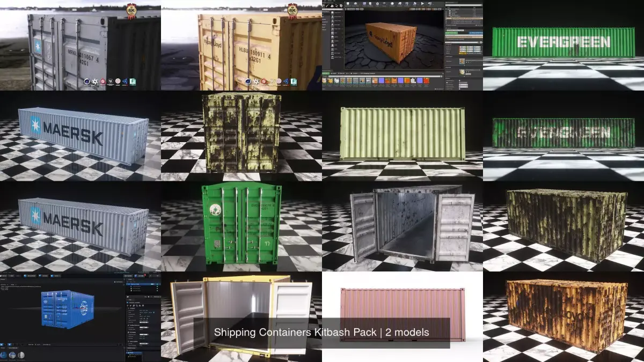Click the caption 'Shipping Containers Kitbash Pack | 2 models'
The height and width of the screenshot is (362, 644).
pyautogui.click(x=321, y=333)
